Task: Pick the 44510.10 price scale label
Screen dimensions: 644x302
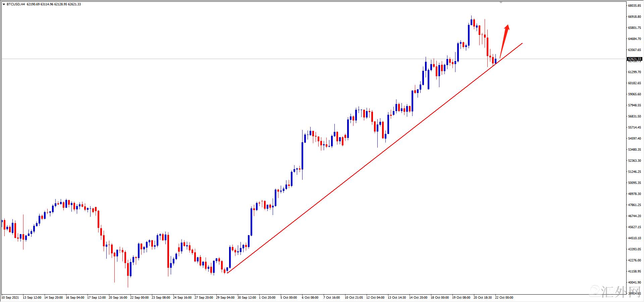Action: click(x=634, y=238)
